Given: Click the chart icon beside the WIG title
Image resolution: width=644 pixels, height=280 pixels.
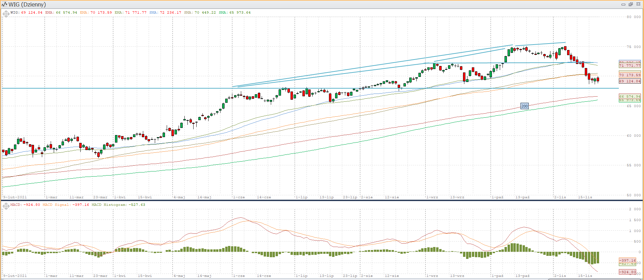Looking at the screenshot, I should pos(4,4).
